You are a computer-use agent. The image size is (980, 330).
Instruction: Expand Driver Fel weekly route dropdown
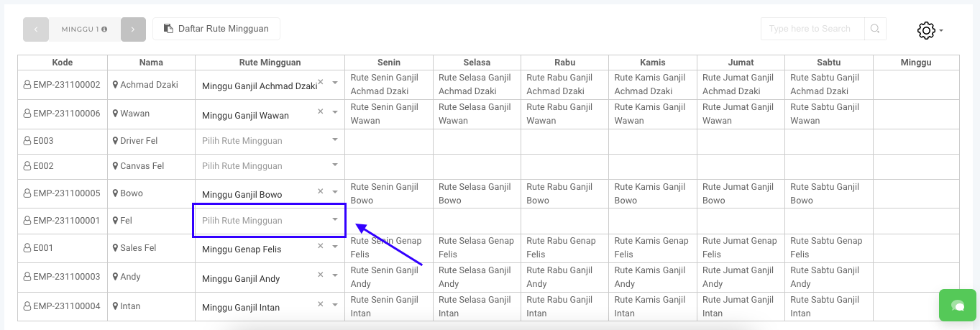click(334, 140)
